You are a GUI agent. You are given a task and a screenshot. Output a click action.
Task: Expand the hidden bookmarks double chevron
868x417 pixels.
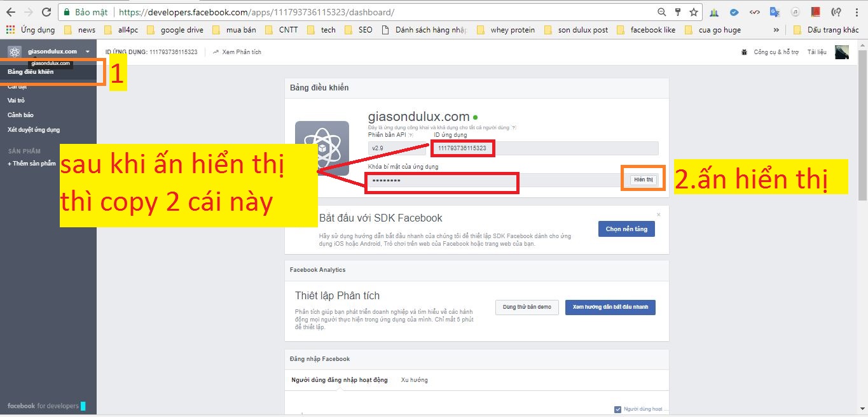click(x=776, y=30)
